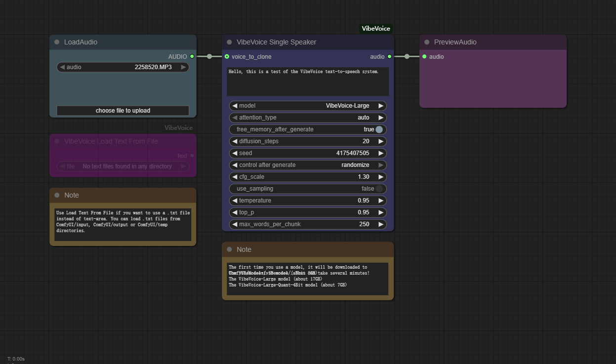The width and height of the screenshot is (616, 364).
Task: Open control after generate dropdown
Action: point(308,165)
